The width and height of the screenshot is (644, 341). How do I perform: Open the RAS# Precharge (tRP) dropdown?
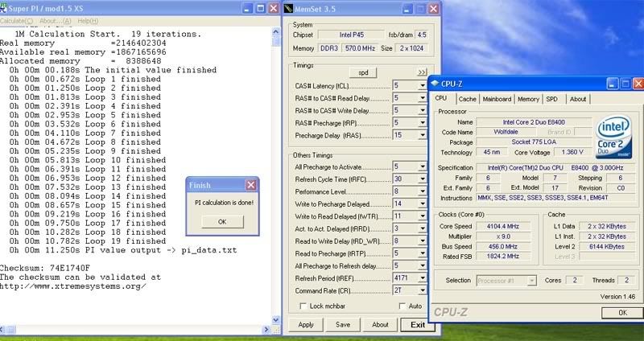[422, 123]
